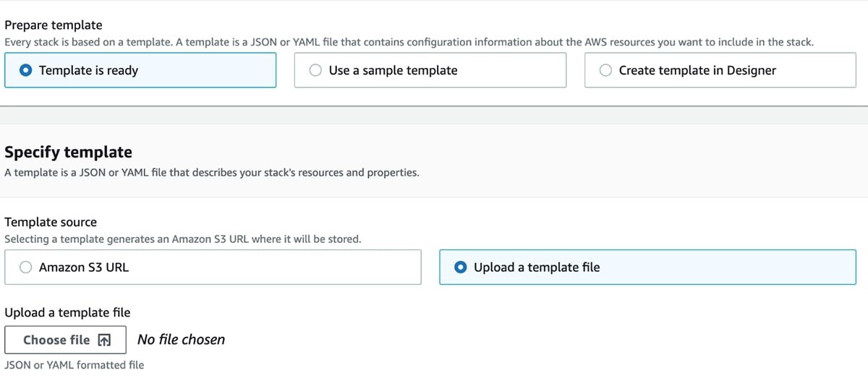Click the upload icon on Choose file
Screen dimensions: 868x378
tap(104, 340)
